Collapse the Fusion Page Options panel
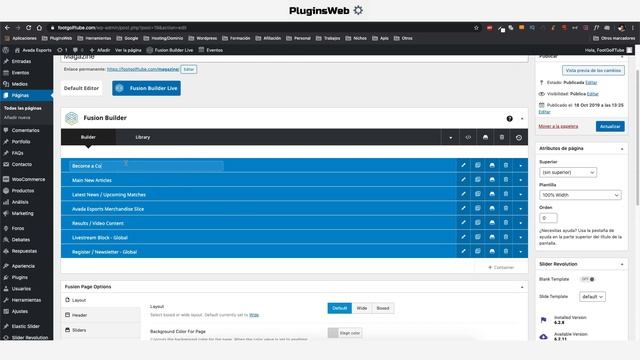Image resolution: width=640 pixels, height=360 pixels. click(522, 287)
